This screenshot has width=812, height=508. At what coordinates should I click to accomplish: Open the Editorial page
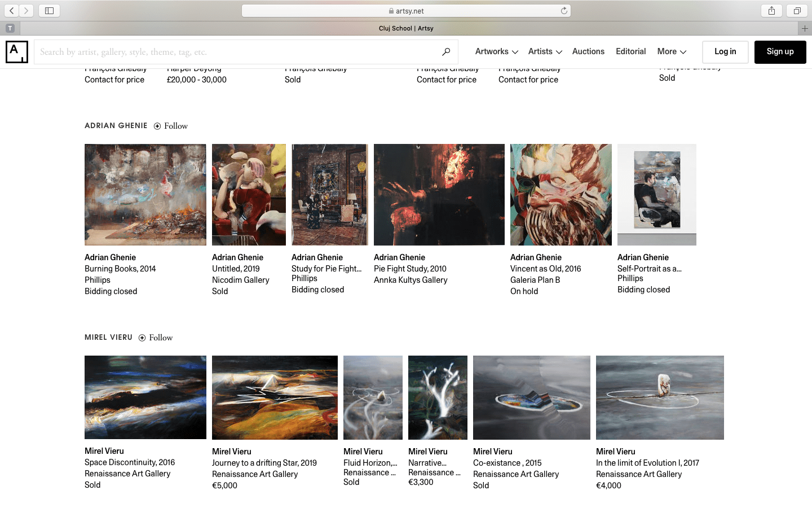click(630, 51)
